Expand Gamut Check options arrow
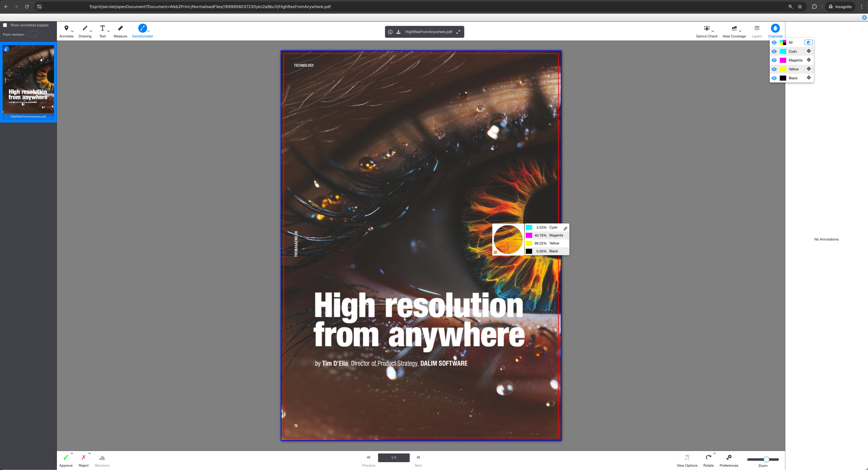This screenshot has width=868, height=470. coord(713,31)
